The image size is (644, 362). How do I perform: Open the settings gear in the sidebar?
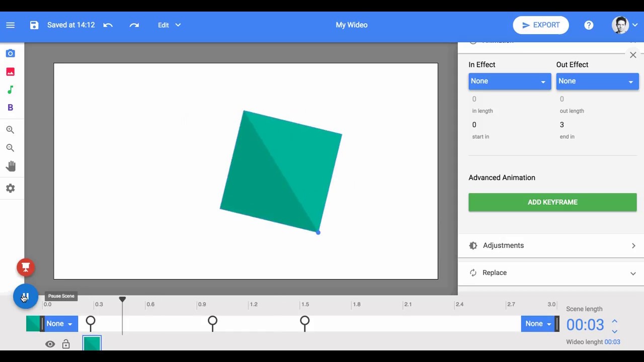11,189
